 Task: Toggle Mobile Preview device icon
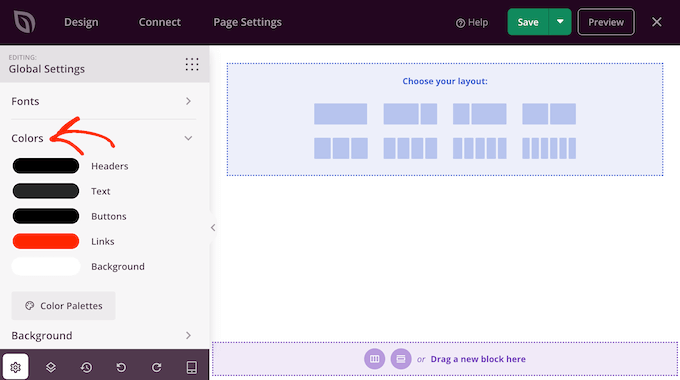pyautogui.click(x=191, y=367)
